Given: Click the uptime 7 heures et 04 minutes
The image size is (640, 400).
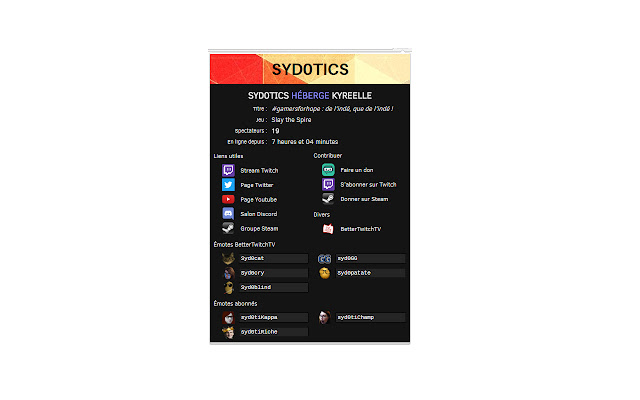Looking at the screenshot, I should [305, 142].
